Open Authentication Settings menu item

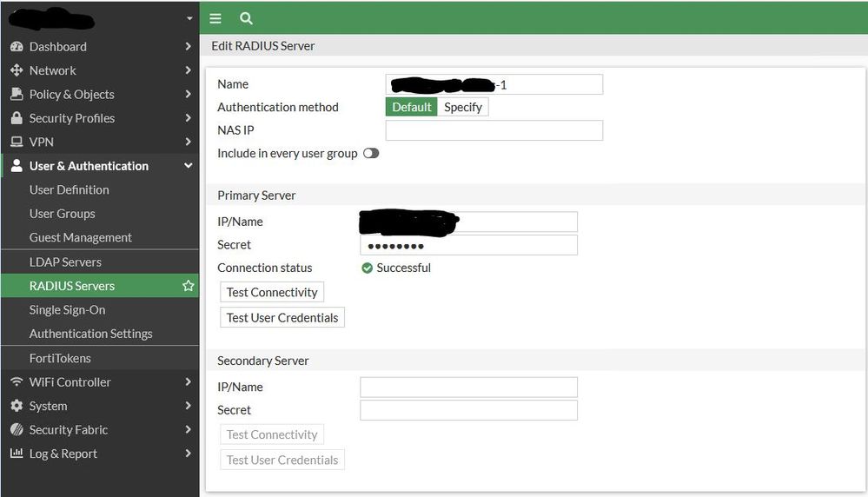[x=100, y=333]
